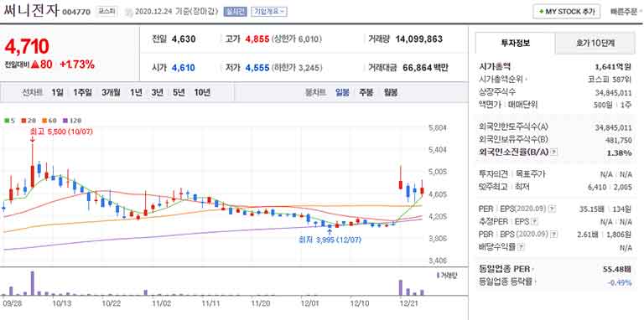
Task: Switch to the 주봉 weekly candle chart
Action: point(366,92)
